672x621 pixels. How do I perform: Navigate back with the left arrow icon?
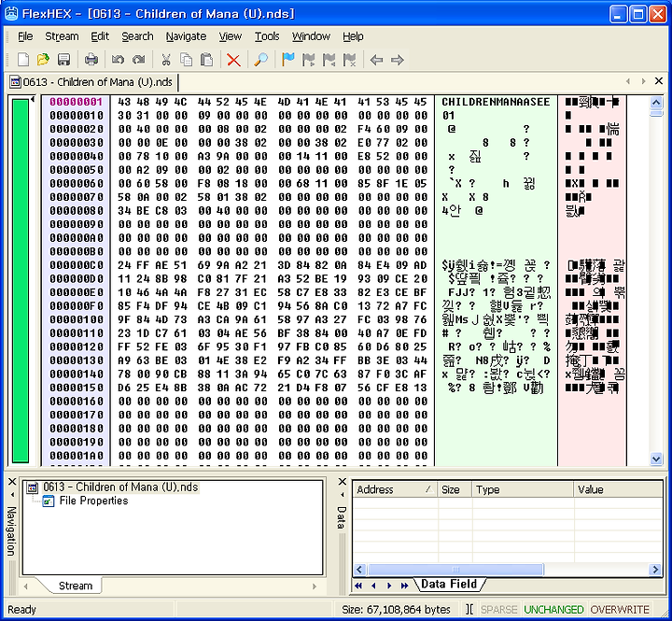click(x=376, y=60)
